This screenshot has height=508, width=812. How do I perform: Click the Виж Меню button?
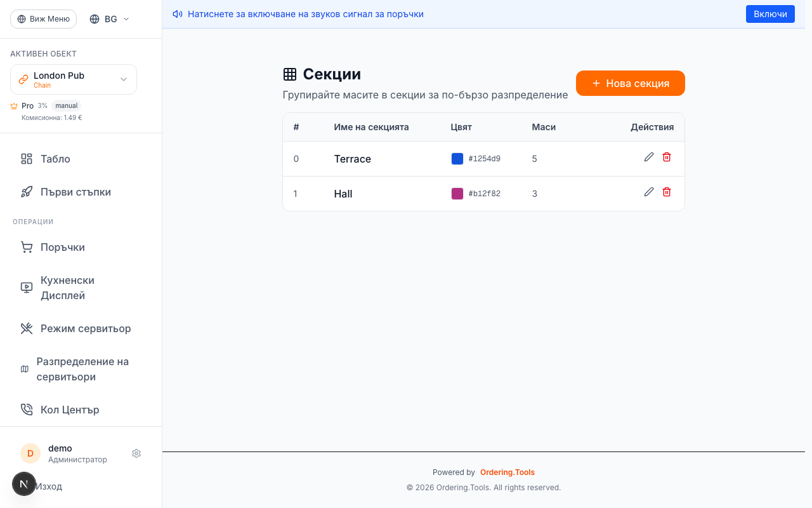click(x=43, y=19)
